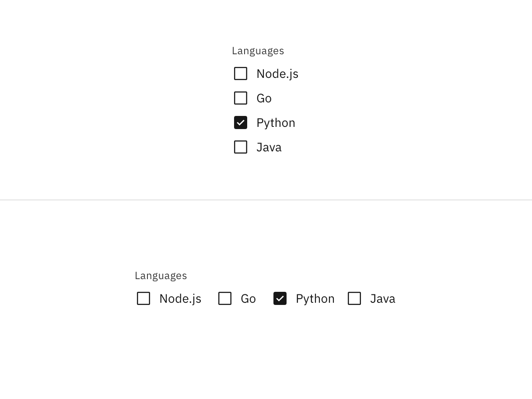Check the Node.js checkbox in vertical group
The image size is (532, 399).
241,73
